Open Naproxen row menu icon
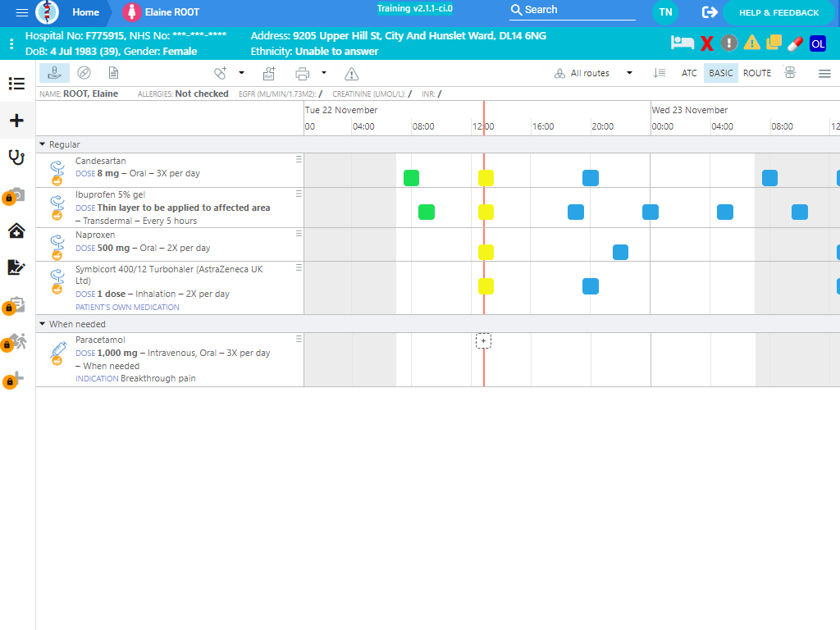Viewport: 840px width, 630px height. 299,234
